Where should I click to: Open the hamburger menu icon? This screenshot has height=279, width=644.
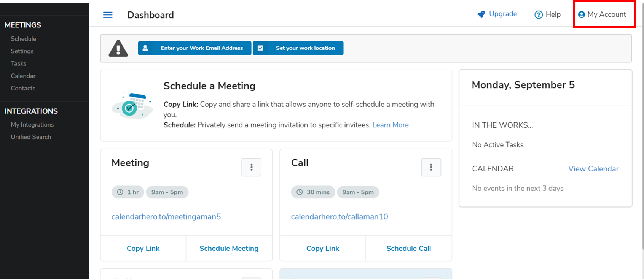(108, 15)
